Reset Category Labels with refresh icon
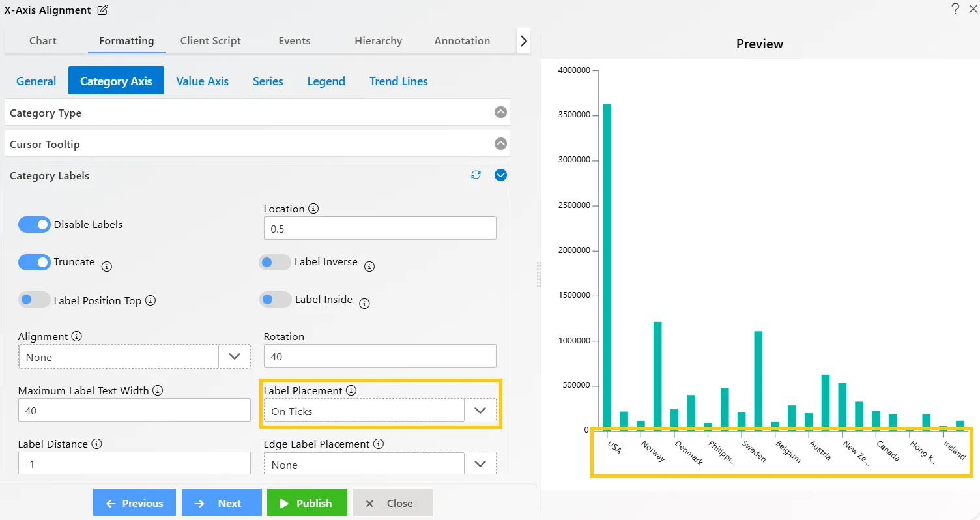Screen dimensions: 980x520 (476, 175)
